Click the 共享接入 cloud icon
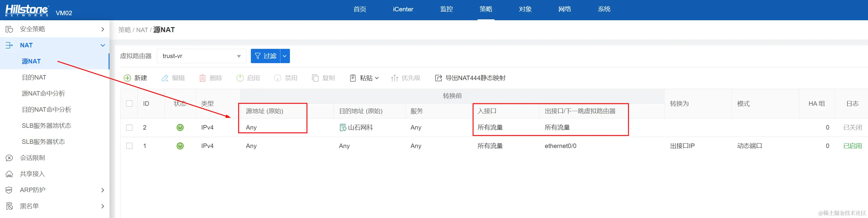 (9, 174)
